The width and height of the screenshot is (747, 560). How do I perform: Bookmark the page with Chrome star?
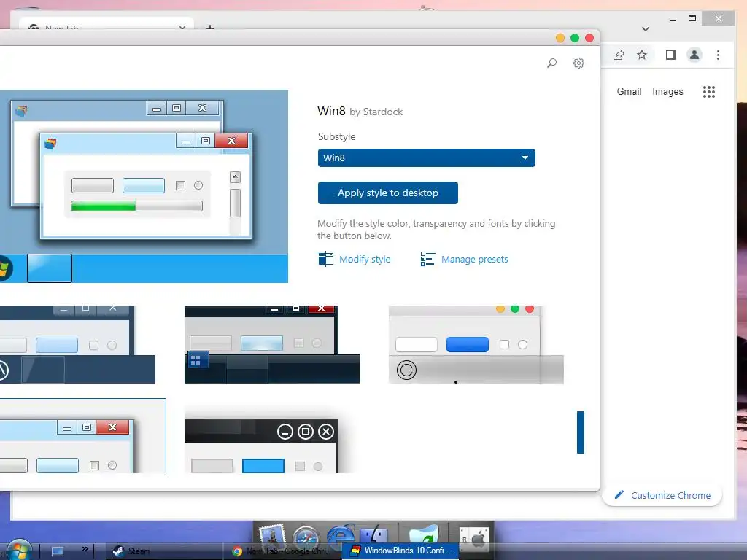click(x=642, y=55)
